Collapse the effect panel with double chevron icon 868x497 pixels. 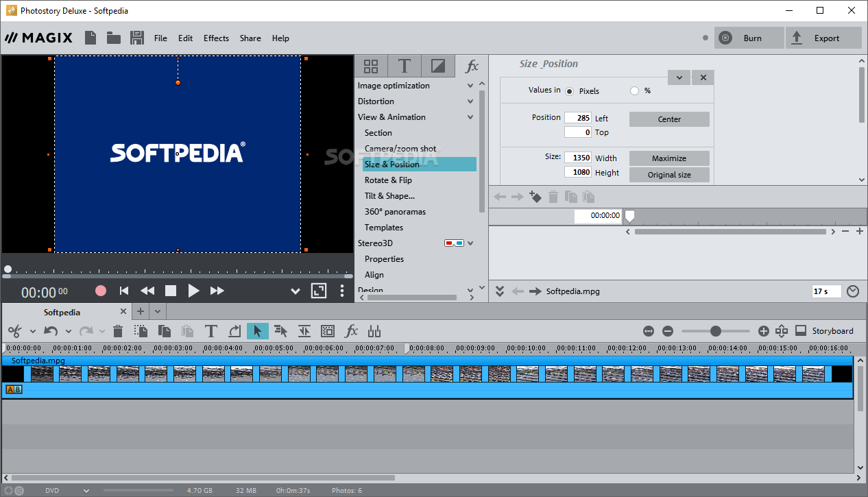[500, 291]
